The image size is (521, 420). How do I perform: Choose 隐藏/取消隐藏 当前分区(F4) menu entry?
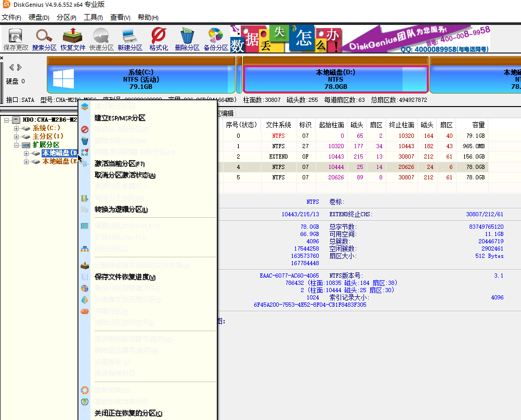(x=135, y=152)
